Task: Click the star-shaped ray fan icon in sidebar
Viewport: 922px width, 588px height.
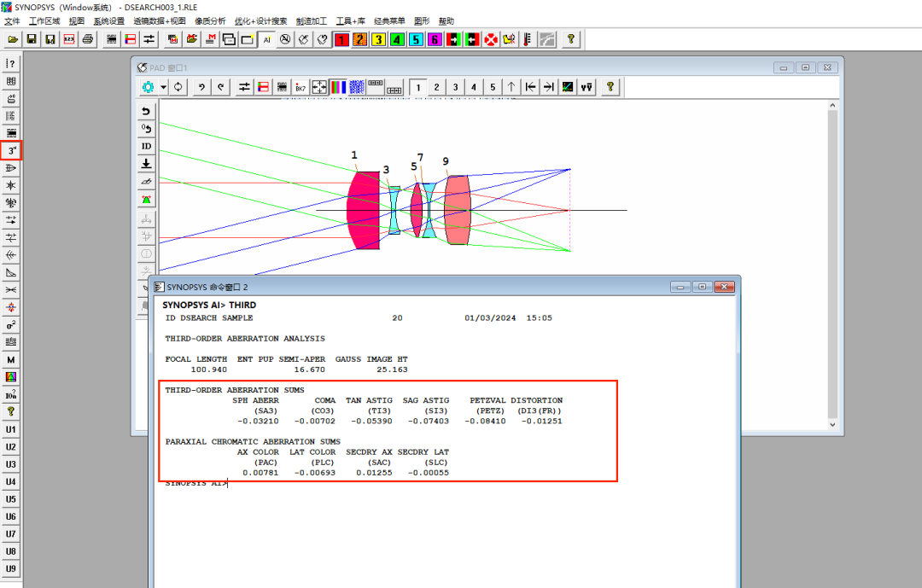Action: pyautogui.click(x=11, y=186)
